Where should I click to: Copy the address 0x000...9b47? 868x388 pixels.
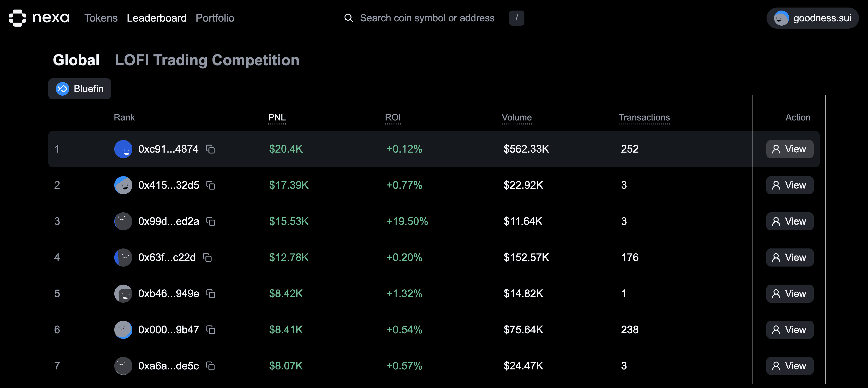click(211, 330)
